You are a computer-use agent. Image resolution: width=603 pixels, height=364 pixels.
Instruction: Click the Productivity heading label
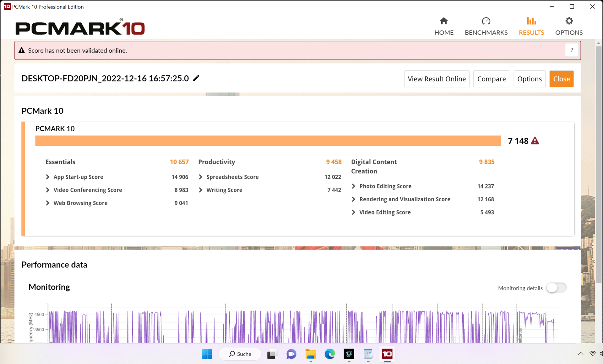[216, 162]
